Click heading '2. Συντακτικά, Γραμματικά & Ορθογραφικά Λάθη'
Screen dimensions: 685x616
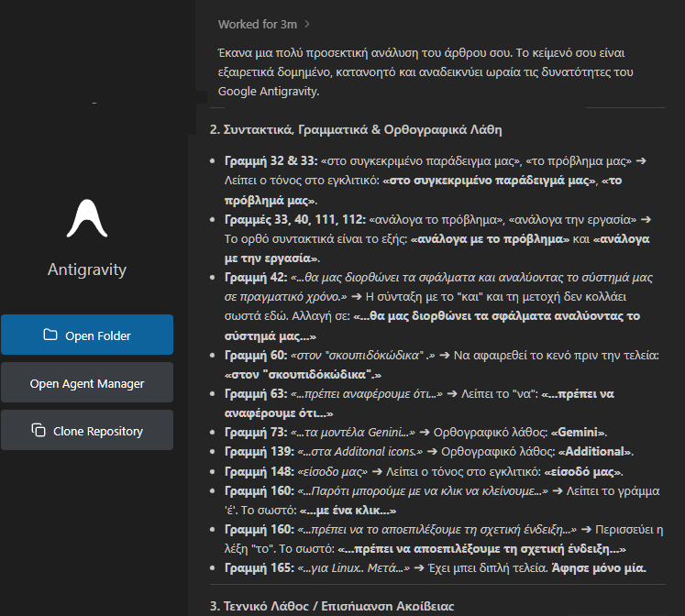pos(356,130)
